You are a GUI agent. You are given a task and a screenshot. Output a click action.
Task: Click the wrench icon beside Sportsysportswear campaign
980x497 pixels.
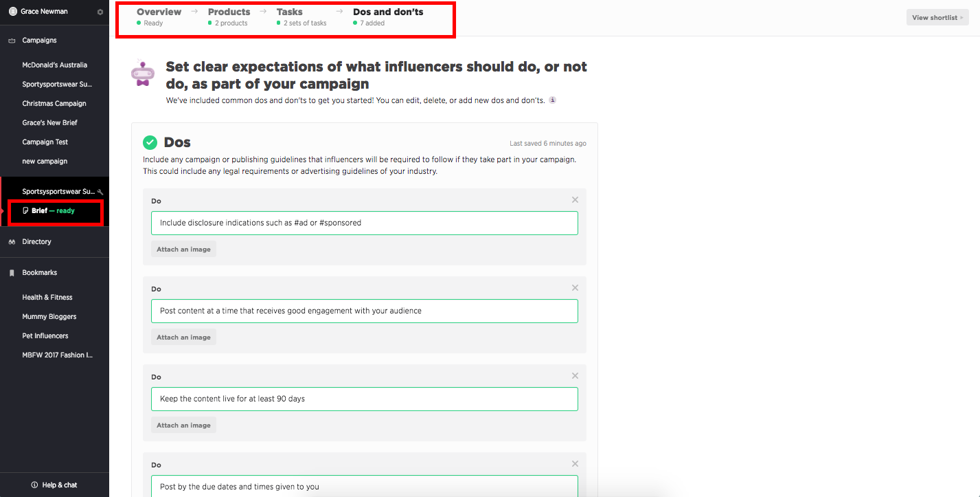[x=100, y=192]
